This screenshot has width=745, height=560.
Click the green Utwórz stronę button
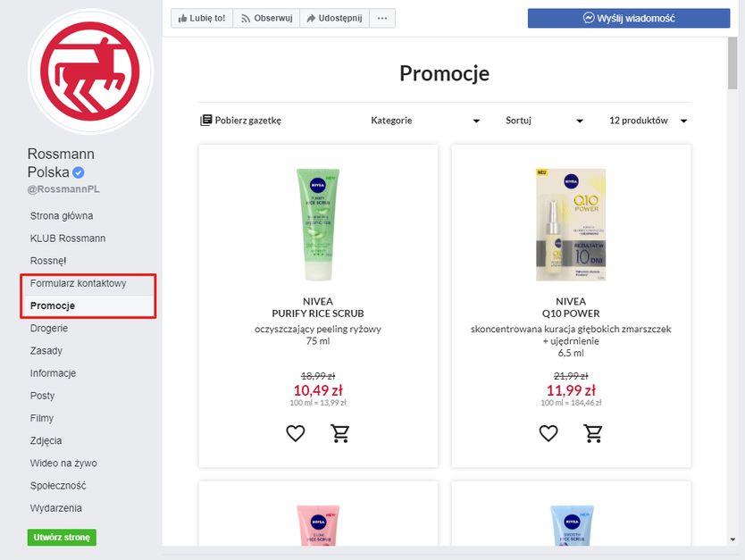coord(62,538)
